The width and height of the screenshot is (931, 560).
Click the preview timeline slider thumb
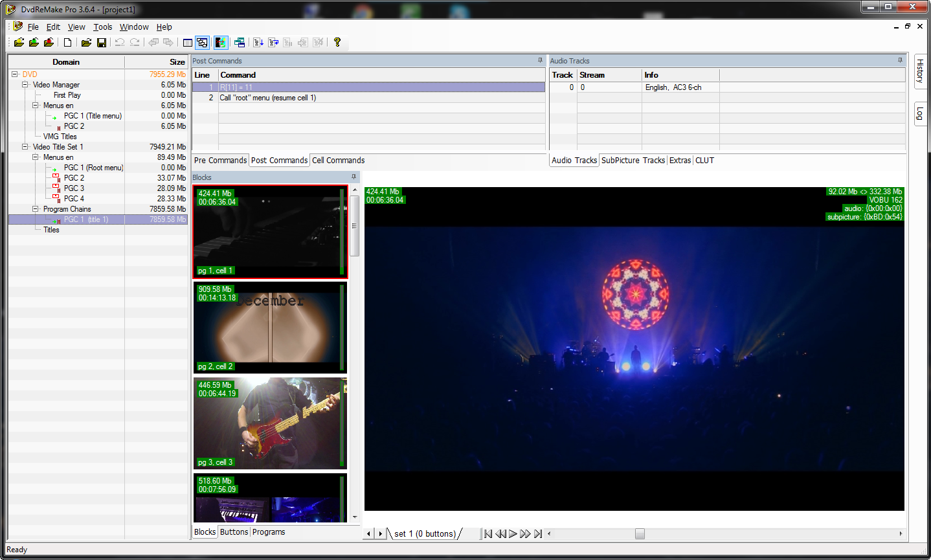(x=640, y=534)
